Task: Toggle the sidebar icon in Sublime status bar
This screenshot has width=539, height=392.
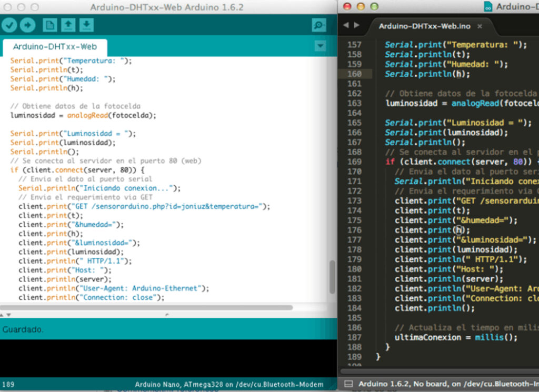Action: tap(348, 384)
